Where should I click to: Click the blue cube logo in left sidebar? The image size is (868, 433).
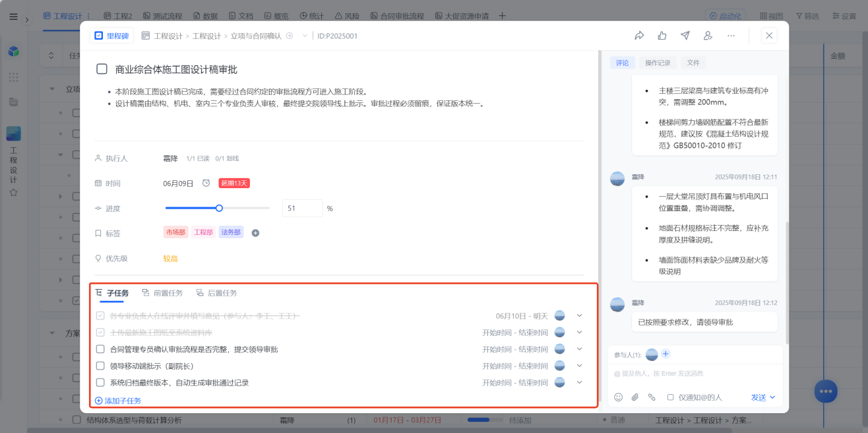pos(13,51)
